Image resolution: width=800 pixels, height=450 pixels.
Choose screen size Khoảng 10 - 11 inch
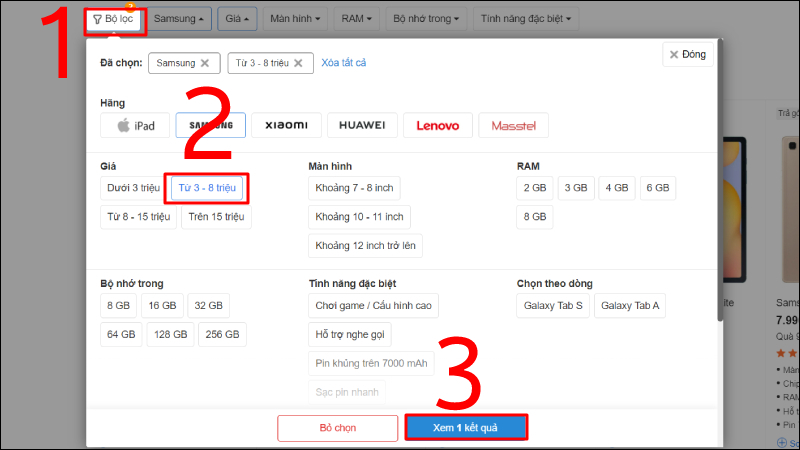(359, 217)
